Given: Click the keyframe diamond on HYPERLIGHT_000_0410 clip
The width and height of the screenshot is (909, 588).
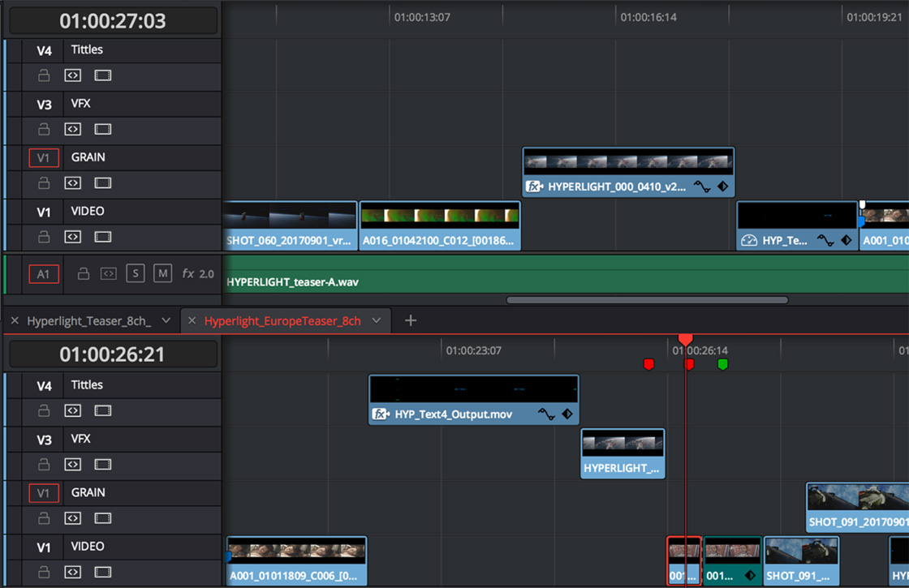Looking at the screenshot, I should coord(724,187).
